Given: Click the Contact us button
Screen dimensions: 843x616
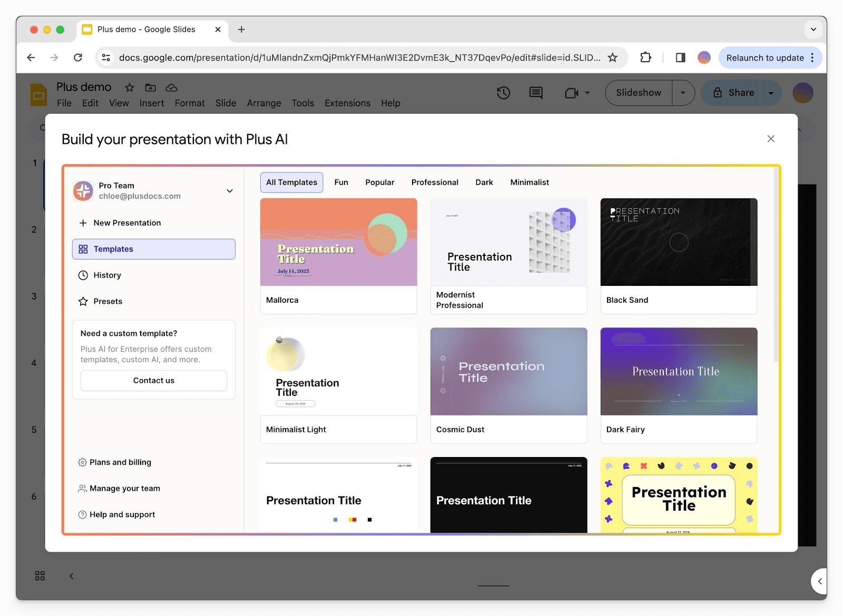Looking at the screenshot, I should tap(153, 380).
